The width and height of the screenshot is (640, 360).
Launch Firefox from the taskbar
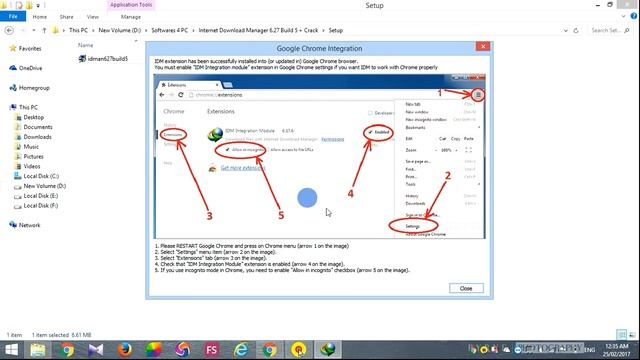click(x=125, y=350)
